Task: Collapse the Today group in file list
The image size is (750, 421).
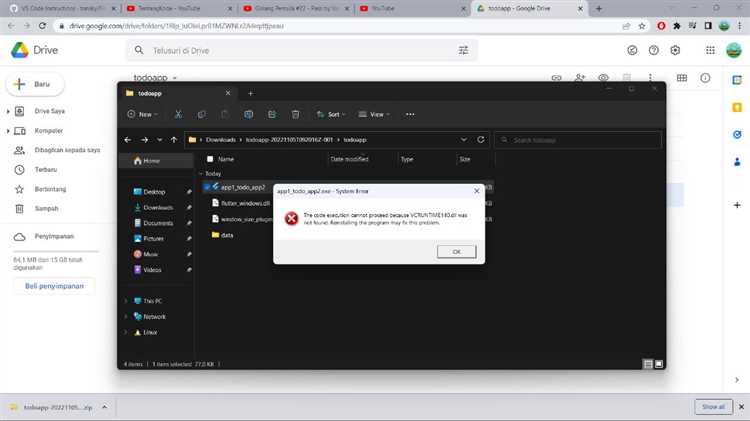Action: [x=201, y=174]
